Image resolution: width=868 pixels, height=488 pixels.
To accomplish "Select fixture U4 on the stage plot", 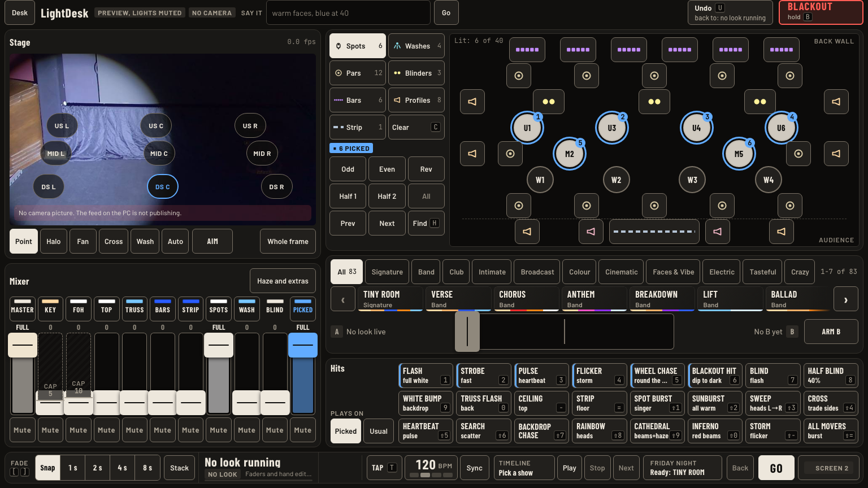I will pyautogui.click(x=696, y=128).
